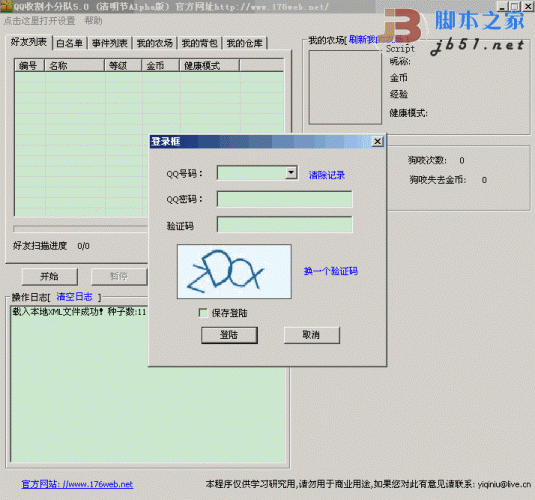Click the 取消 button
The image size is (535, 500).
pyautogui.click(x=312, y=335)
